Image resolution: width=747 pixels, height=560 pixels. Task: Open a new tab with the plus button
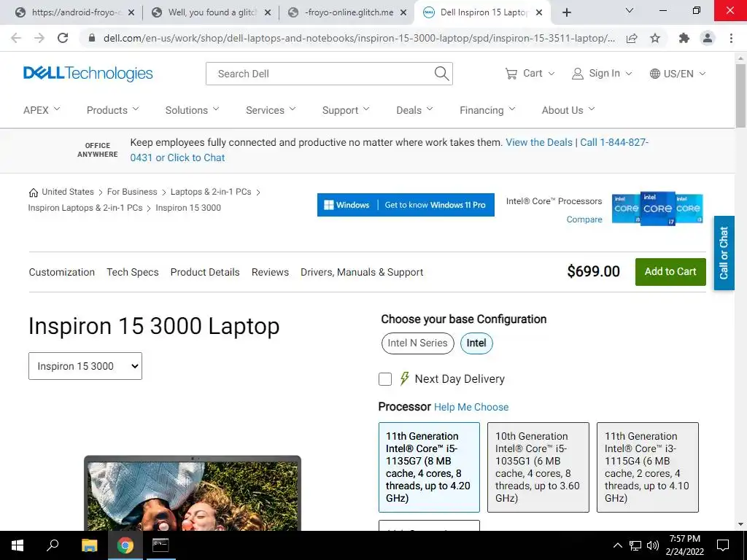pos(566,12)
